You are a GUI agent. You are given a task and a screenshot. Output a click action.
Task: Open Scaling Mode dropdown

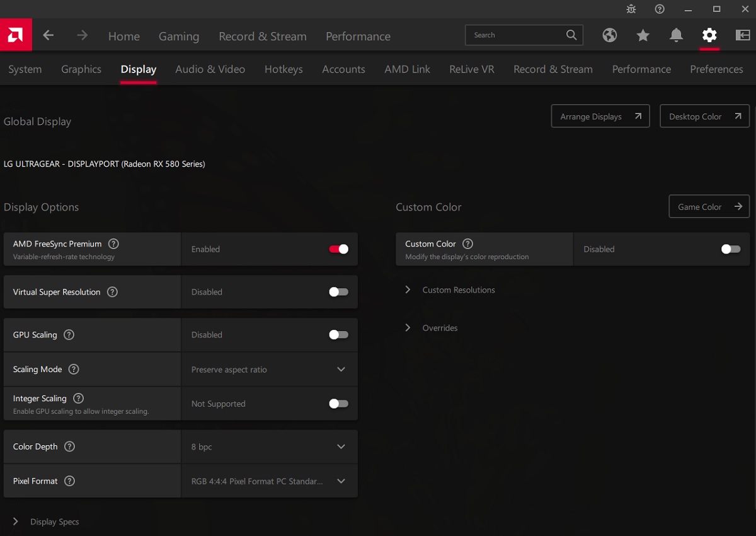(x=270, y=370)
